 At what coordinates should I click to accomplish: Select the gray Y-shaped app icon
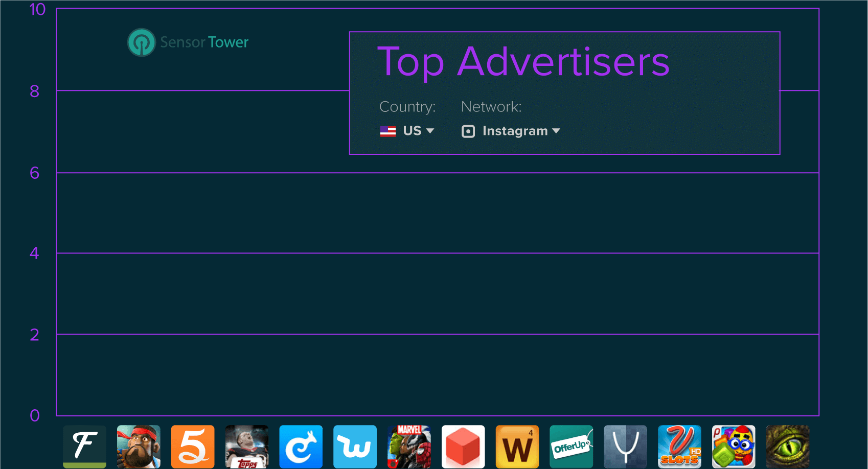pos(625,447)
